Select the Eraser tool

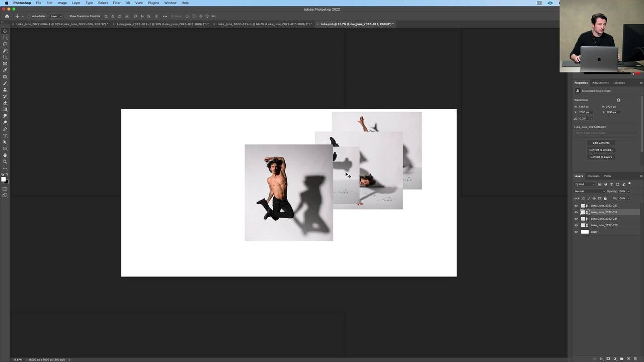coord(5,103)
